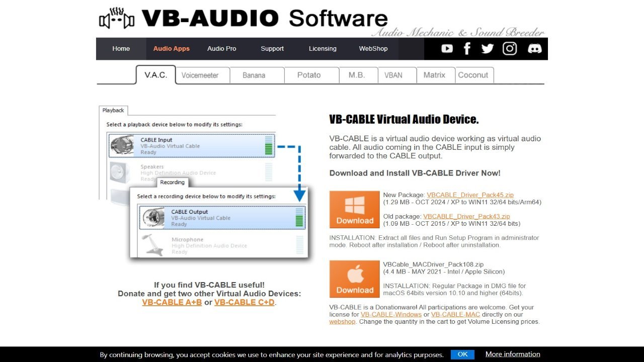This screenshot has height=362, width=644.
Task: Go to the Home menu item
Action: point(121,49)
